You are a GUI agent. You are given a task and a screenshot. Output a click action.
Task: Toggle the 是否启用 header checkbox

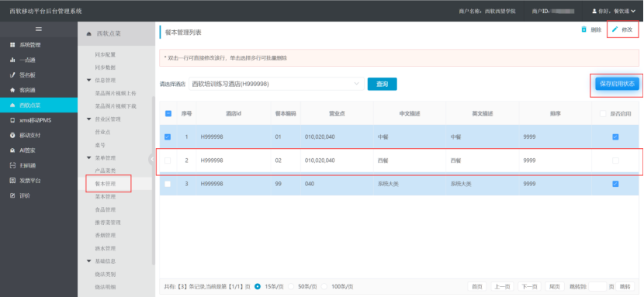click(x=603, y=114)
